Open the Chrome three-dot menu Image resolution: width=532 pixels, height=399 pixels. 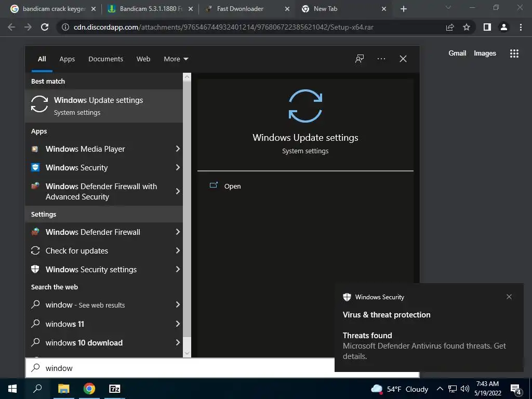(x=521, y=27)
